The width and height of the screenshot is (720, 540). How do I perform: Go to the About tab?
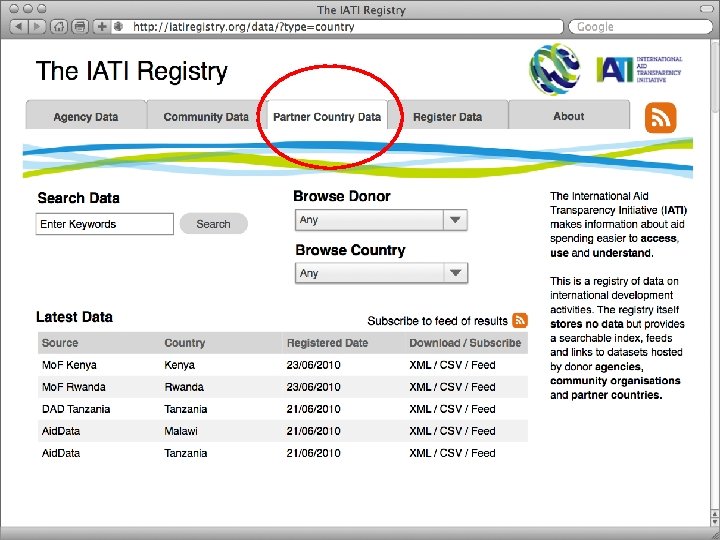click(568, 116)
